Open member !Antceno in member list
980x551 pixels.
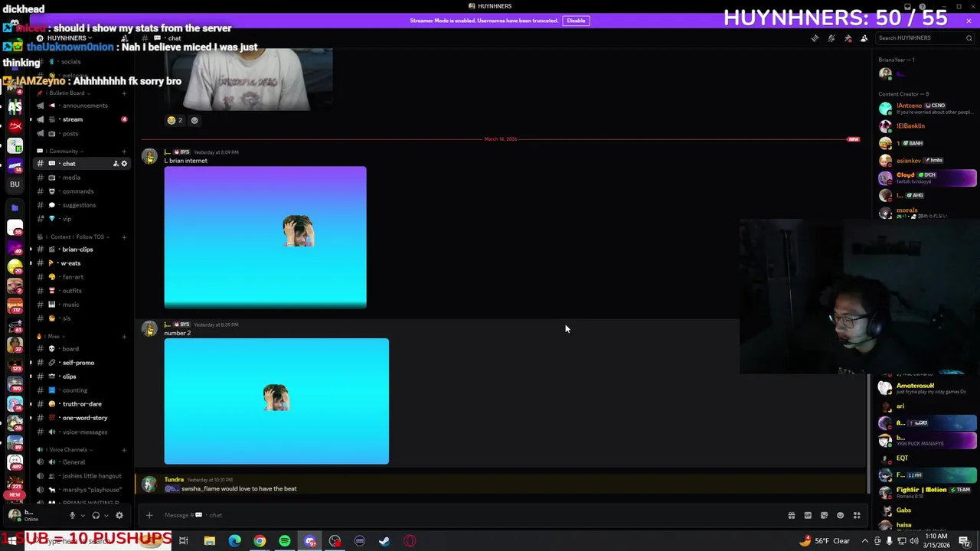pos(927,109)
